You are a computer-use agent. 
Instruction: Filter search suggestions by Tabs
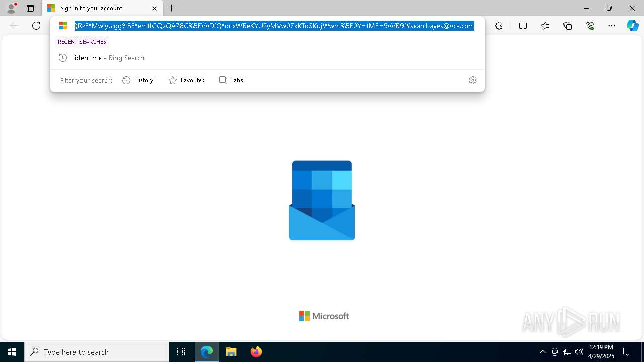pyautogui.click(x=231, y=80)
